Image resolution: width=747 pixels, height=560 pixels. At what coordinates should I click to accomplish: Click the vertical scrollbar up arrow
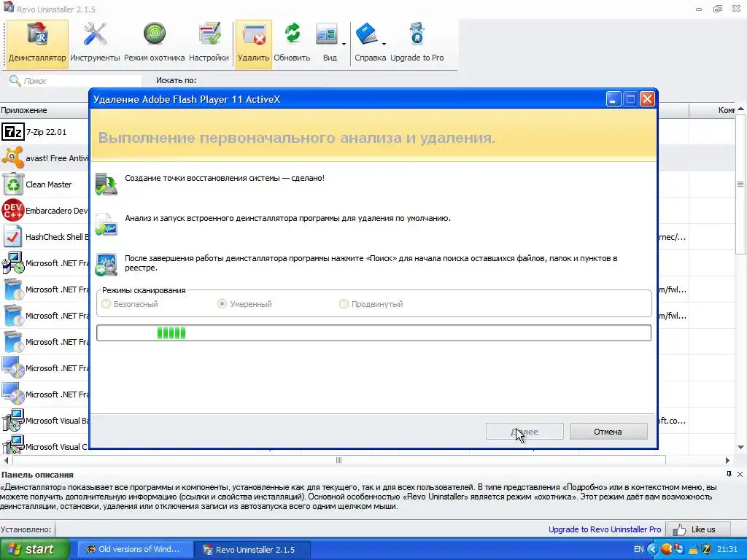tap(741, 109)
